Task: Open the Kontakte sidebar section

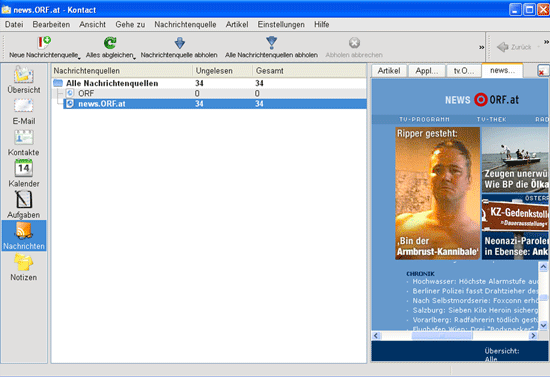Action: (x=24, y=143)
